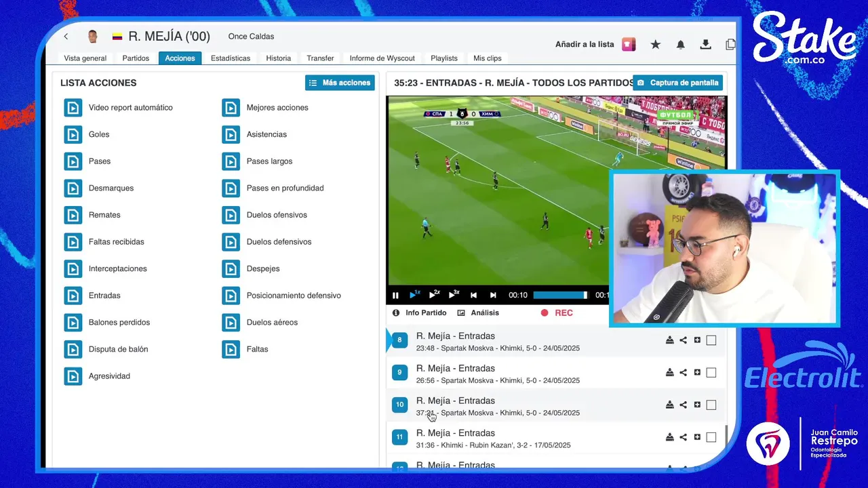This screenshot has width=868, height=488.
Task: Open the Transfer tab
Action: click(x=320, y=58)
